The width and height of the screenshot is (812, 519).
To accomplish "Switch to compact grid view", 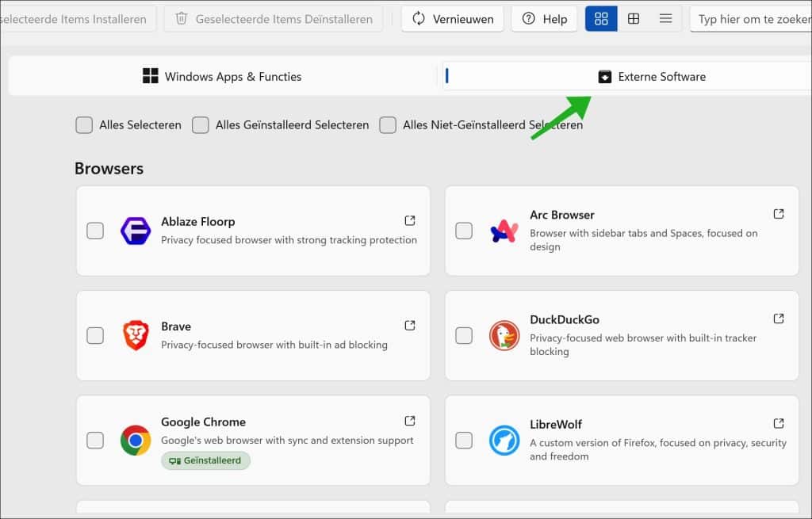I will tap(634, 19).
